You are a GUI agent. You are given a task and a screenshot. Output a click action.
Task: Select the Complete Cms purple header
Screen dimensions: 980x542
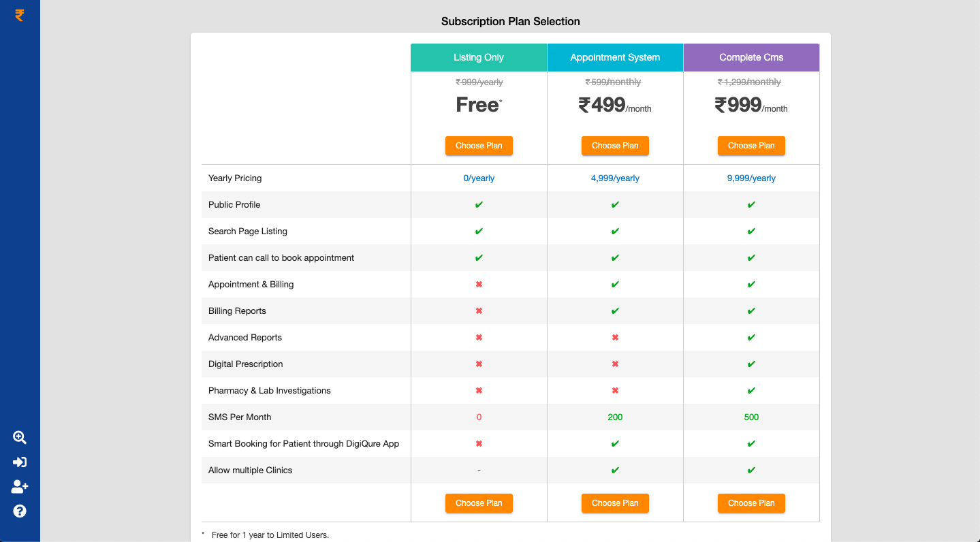pos(751,58)
